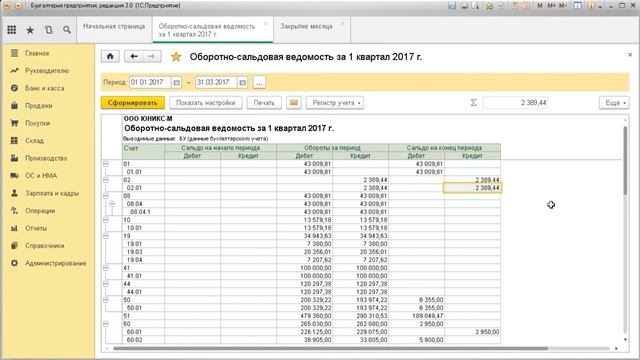Navigate forward with the right arrow

pos(151,56)
